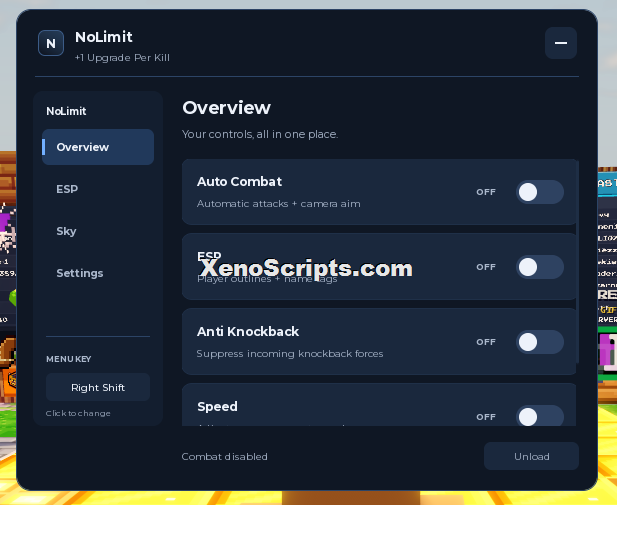This screenshot has height=535, width=617.
Task: Click the Unload button
Action: (x=531, y=456)
